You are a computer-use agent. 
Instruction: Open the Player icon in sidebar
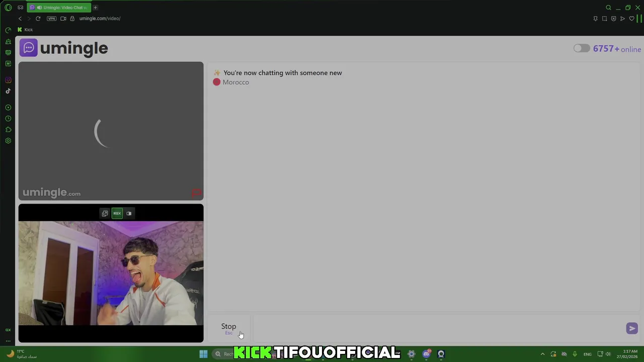tap(8, 108)
